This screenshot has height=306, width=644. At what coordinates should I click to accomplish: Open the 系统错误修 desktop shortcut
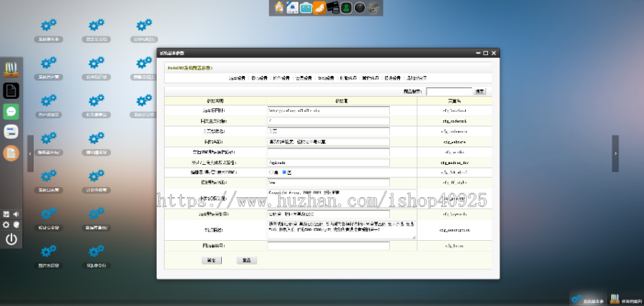pyautogui.click(x=144, y=106)
